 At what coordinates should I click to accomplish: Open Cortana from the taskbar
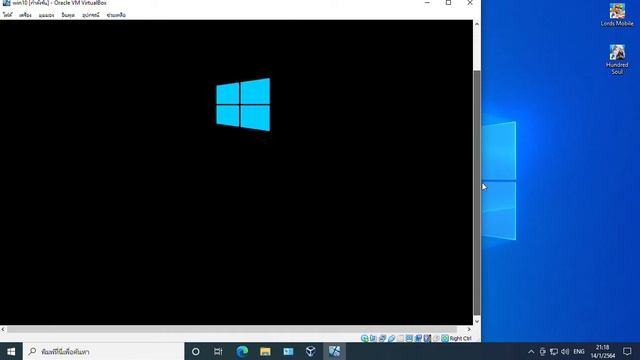click(196, 351)
